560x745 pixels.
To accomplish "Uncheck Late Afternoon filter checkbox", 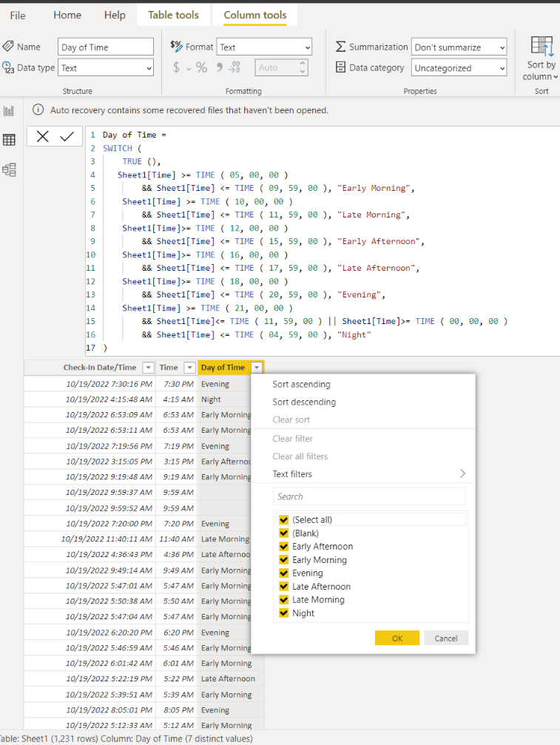I will tap(284, 586).
